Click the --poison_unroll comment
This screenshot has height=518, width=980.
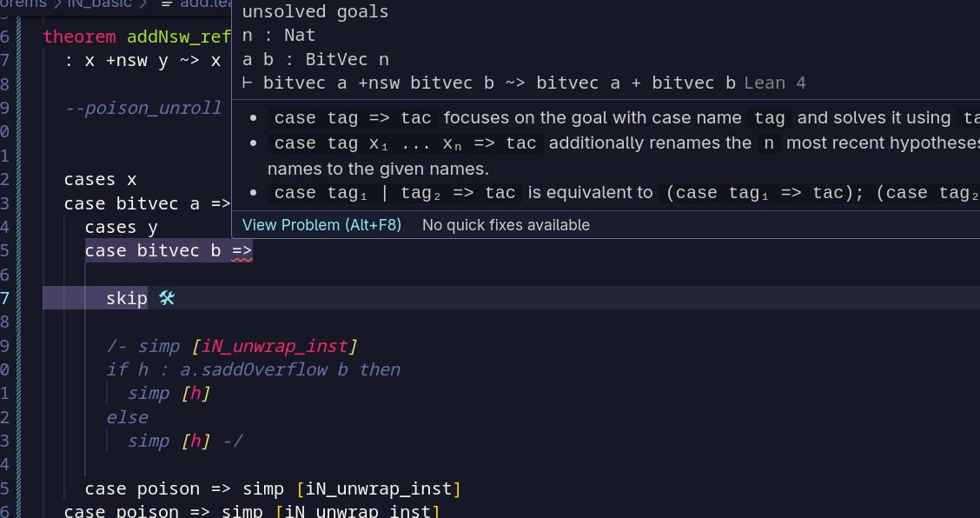tap(143, 109)
